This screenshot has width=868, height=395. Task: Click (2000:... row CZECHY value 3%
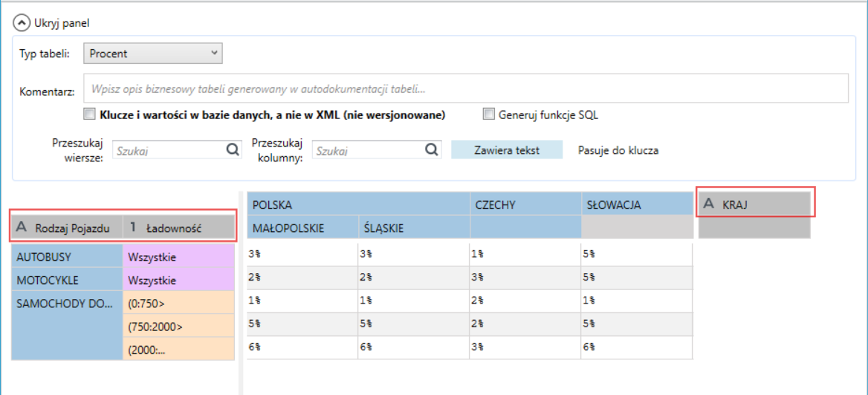[525, 347]
